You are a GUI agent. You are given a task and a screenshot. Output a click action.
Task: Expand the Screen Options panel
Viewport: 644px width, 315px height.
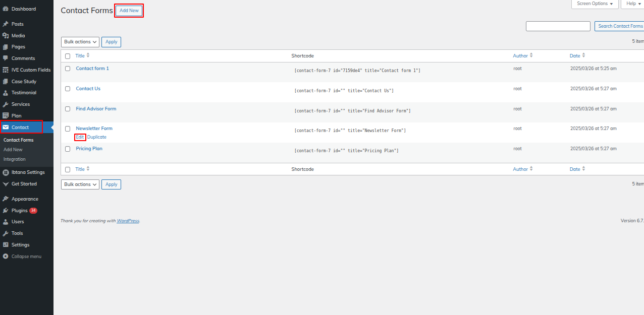[x=595, y=4]
